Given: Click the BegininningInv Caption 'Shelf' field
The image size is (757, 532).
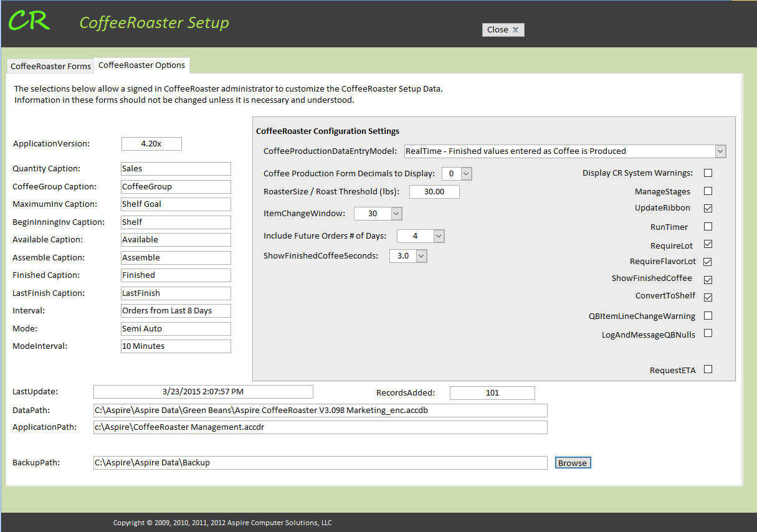Looking at the screenshot, I should click(176, 222).
